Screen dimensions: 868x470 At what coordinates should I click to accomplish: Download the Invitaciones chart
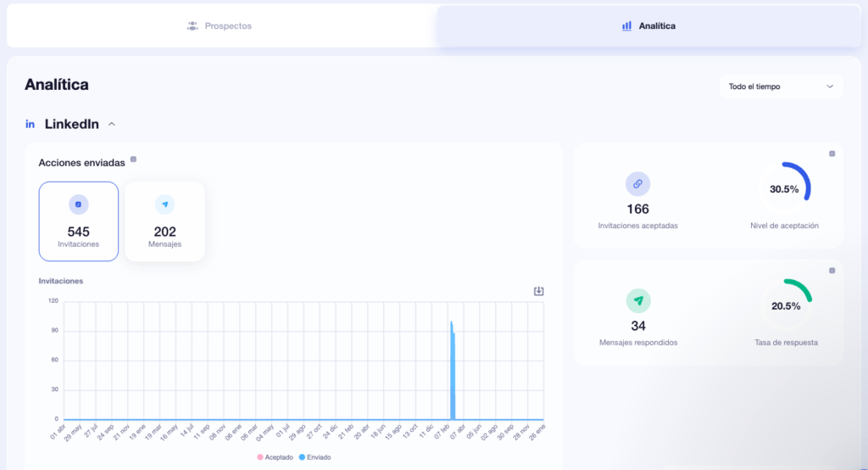pyautogui.click(x=538, y=291)
